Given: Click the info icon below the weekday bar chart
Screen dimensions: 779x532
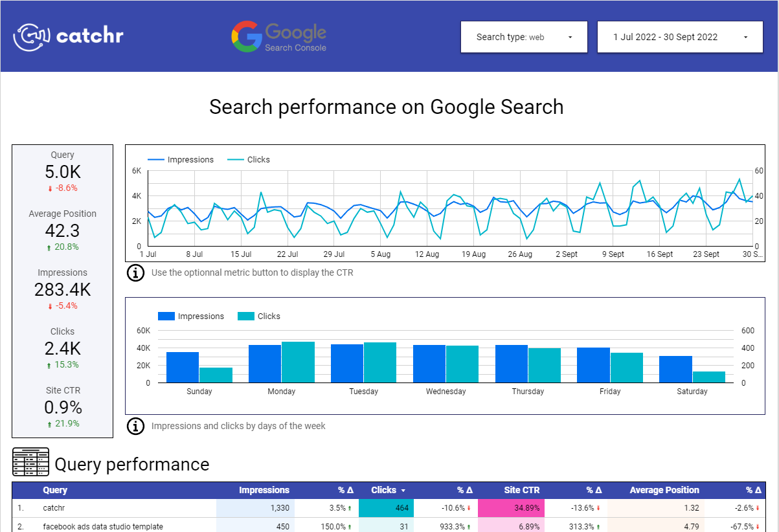Looking at the screenshot, I should (x=135, y=426).
